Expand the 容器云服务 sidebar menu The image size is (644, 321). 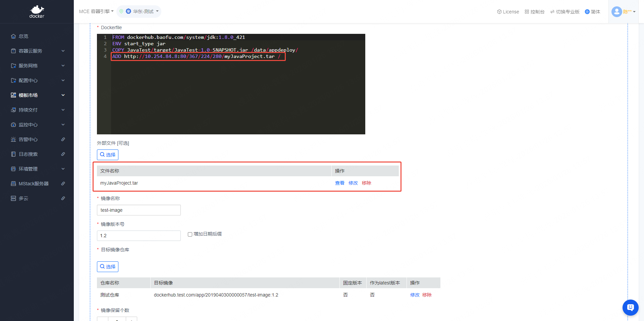point(37,51)
